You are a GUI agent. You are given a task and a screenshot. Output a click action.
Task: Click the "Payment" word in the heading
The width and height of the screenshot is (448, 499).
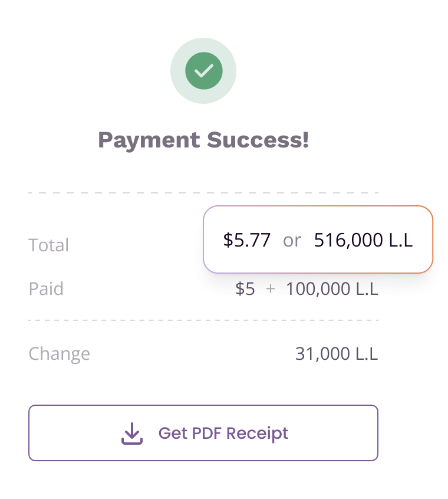pos(149,140)
